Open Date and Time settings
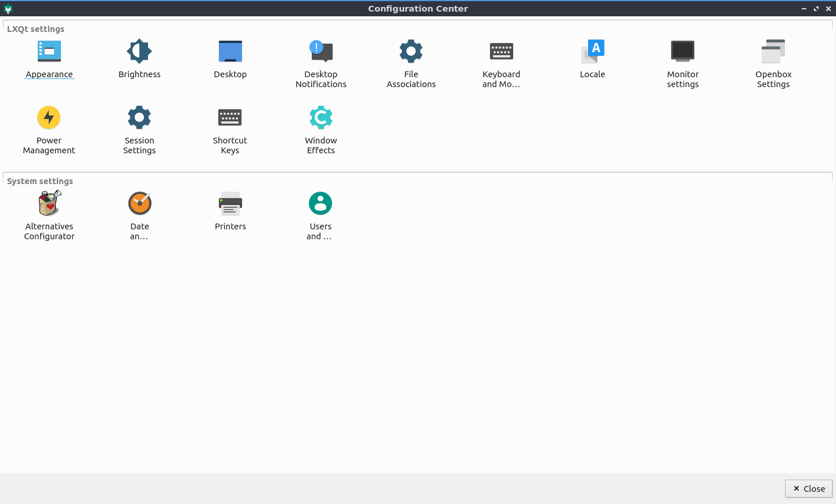Image resolution: width=836 pixels, height=504 pixels. tap(139, 204)
